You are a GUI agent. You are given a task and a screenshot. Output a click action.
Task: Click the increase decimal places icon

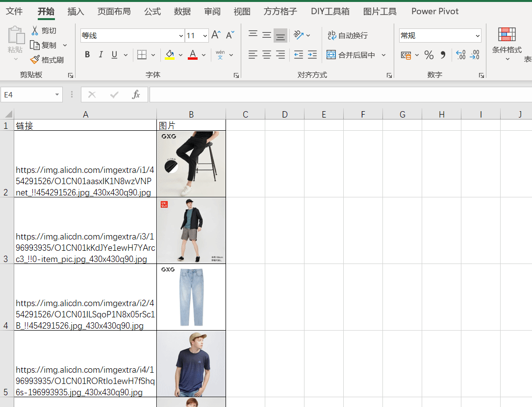tap(460, 55)
